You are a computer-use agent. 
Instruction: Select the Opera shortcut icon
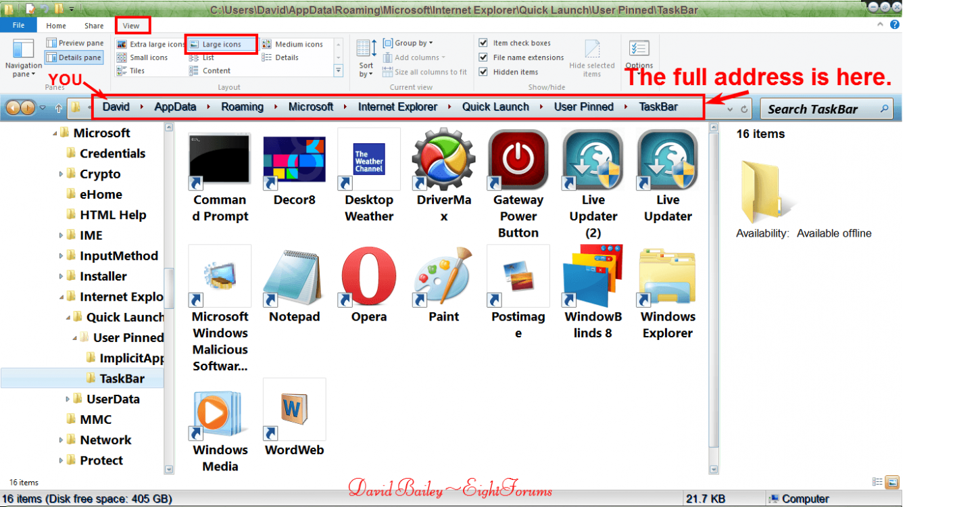[x=369, y=276]
